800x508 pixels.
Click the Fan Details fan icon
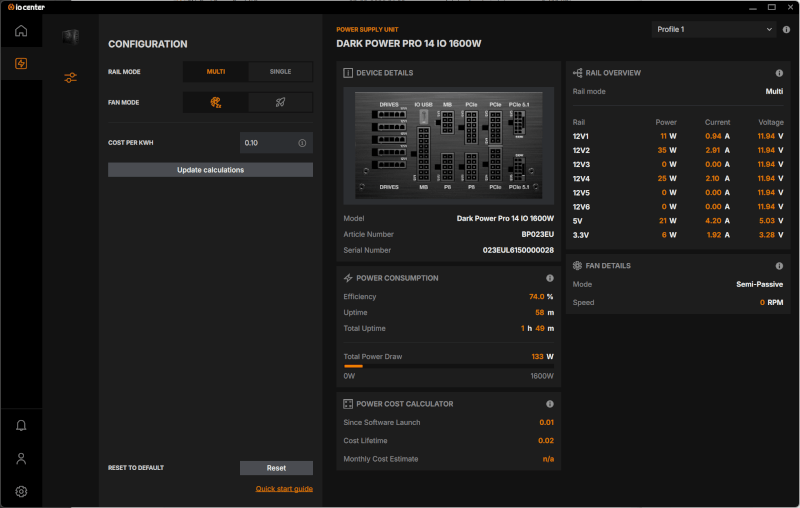tap(577, 266)
